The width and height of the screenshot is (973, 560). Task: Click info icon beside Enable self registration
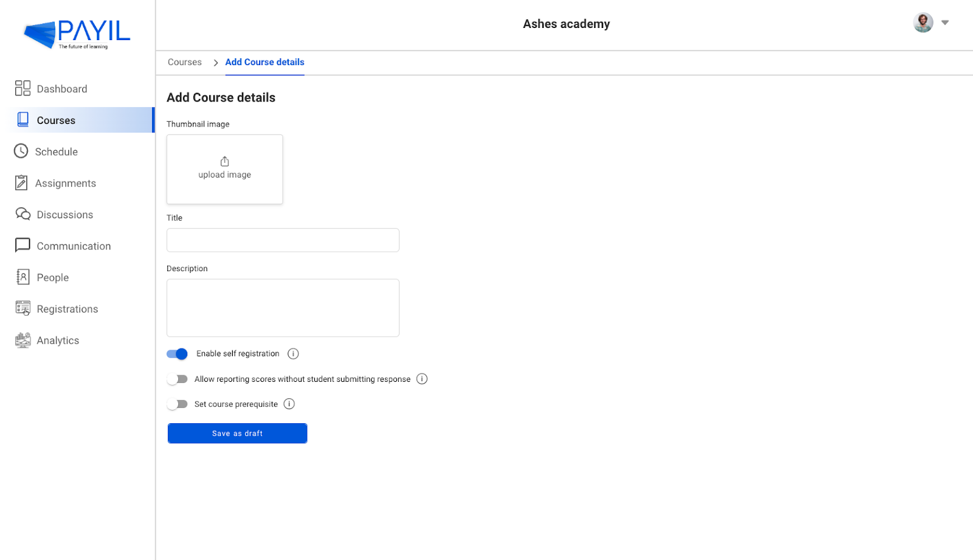[x=293, y=354]
